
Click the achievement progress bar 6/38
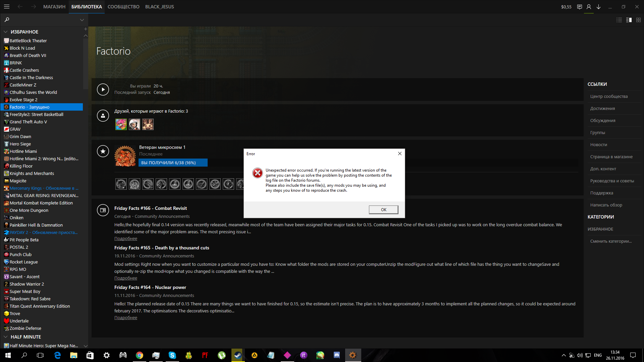[x=173, y=163]
